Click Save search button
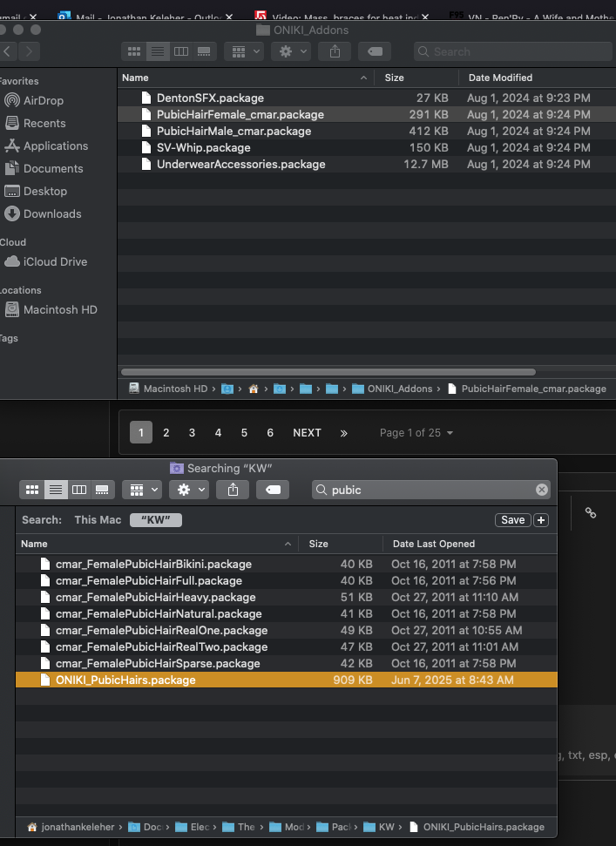The height and width of the screenshot is (846, 616). (512, 519)
